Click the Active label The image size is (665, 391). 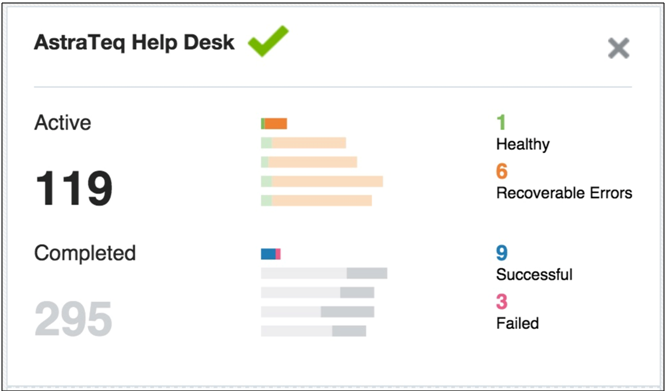click(63, 123)
